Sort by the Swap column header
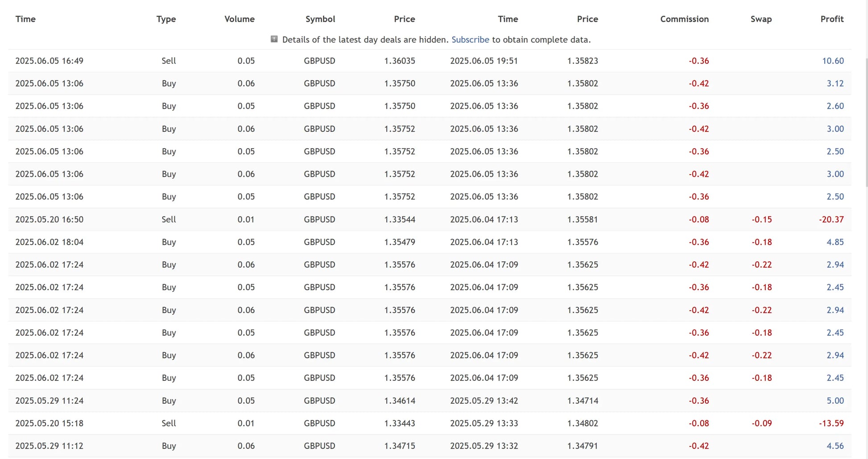Screen dimensions: 868x459 coord(761,19)
